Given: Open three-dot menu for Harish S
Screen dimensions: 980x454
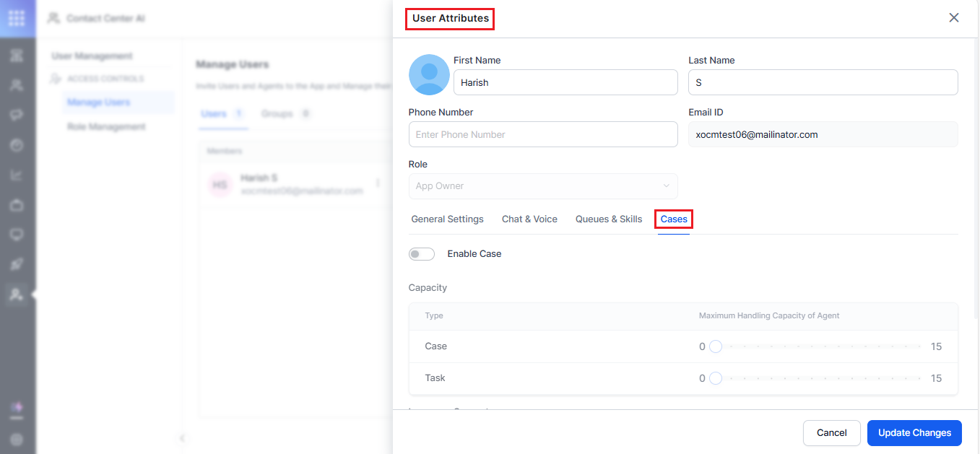Looking at the screenshot, I should pyautogui.click(x=378, y=184).
